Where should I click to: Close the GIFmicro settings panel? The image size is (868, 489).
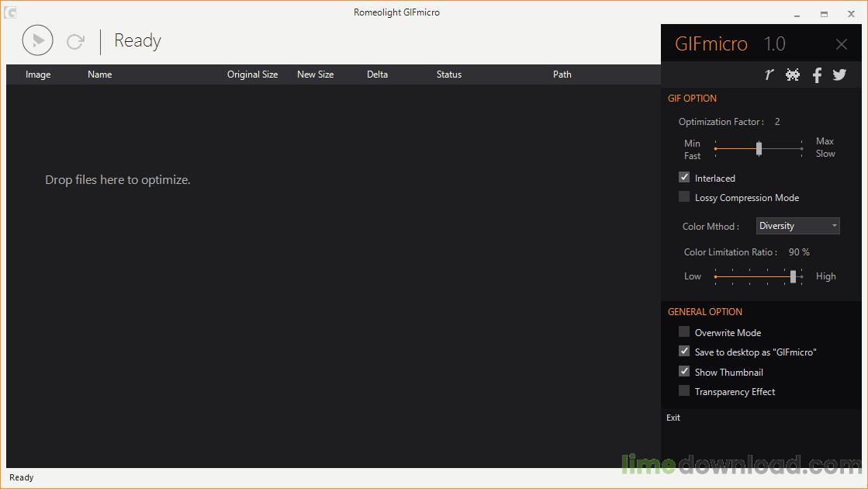coord(842,44)
